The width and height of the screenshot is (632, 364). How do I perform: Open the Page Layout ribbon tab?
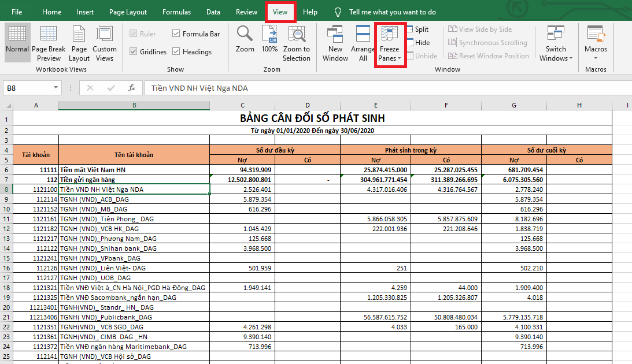[x=128, y=12]
